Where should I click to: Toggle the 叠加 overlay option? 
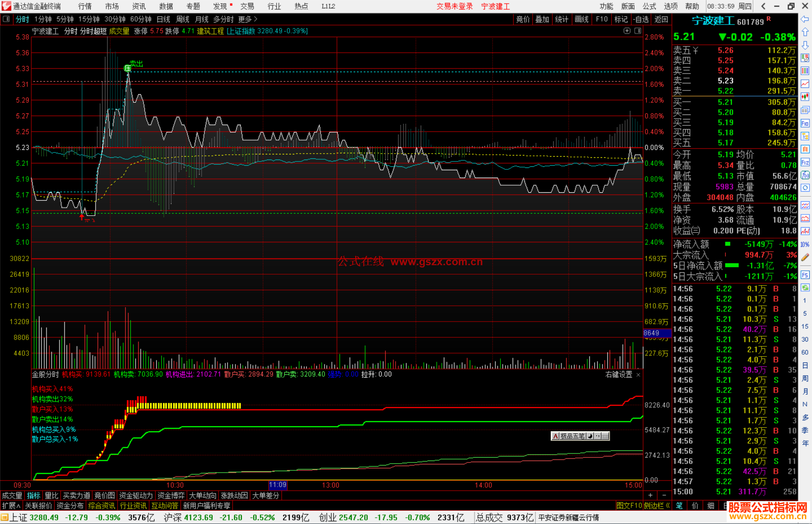coord(542,19)
